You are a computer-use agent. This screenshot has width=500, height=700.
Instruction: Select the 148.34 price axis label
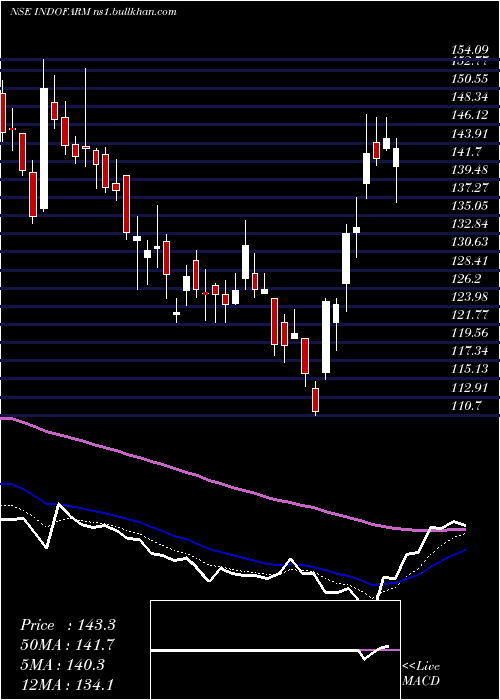(x=470, y=97)
